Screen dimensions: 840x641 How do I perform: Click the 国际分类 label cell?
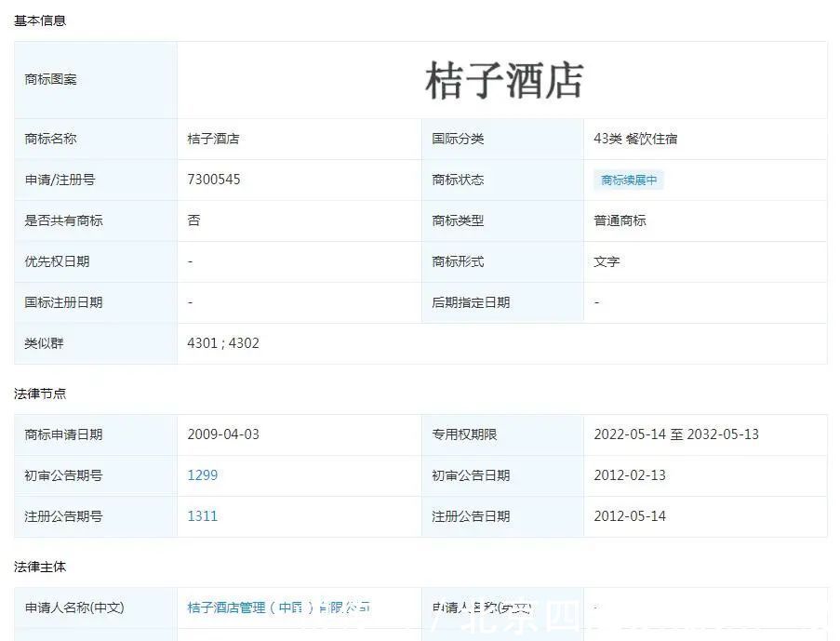[x=502, y=139]
